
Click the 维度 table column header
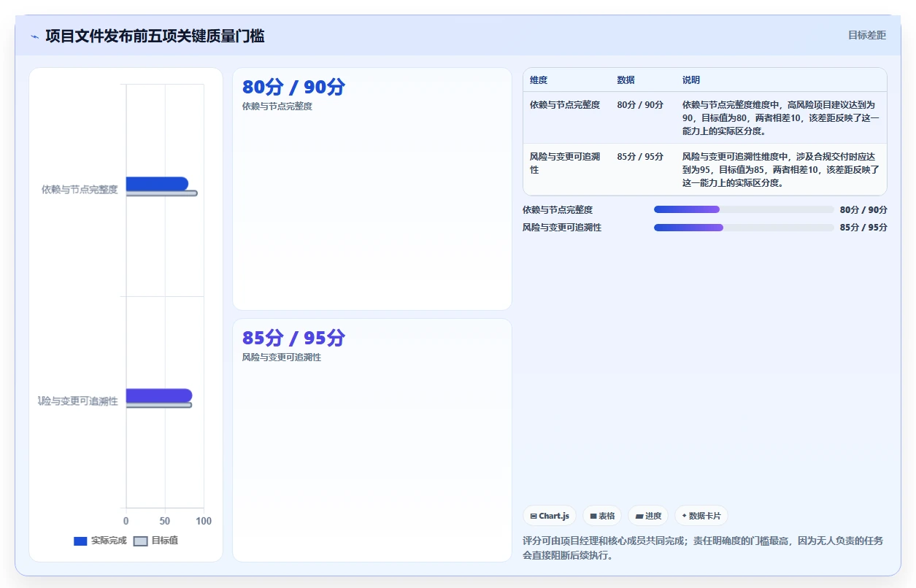click(x=539, y=80)
